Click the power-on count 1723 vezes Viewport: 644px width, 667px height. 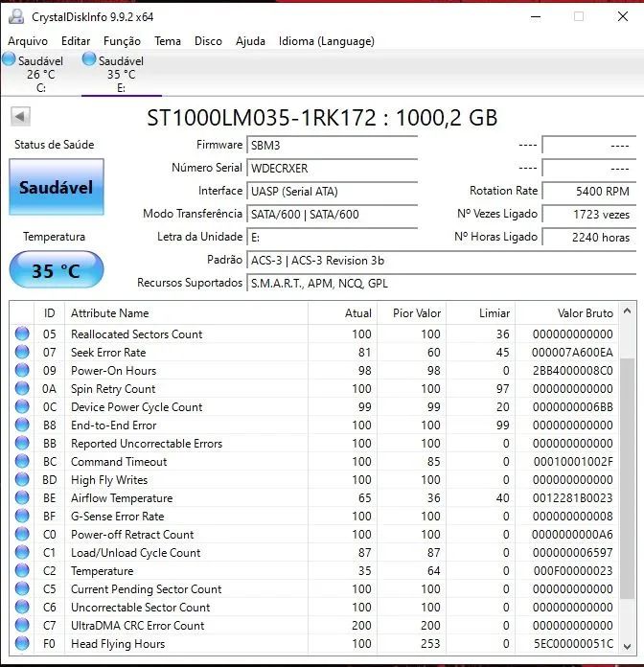(589, 214)
